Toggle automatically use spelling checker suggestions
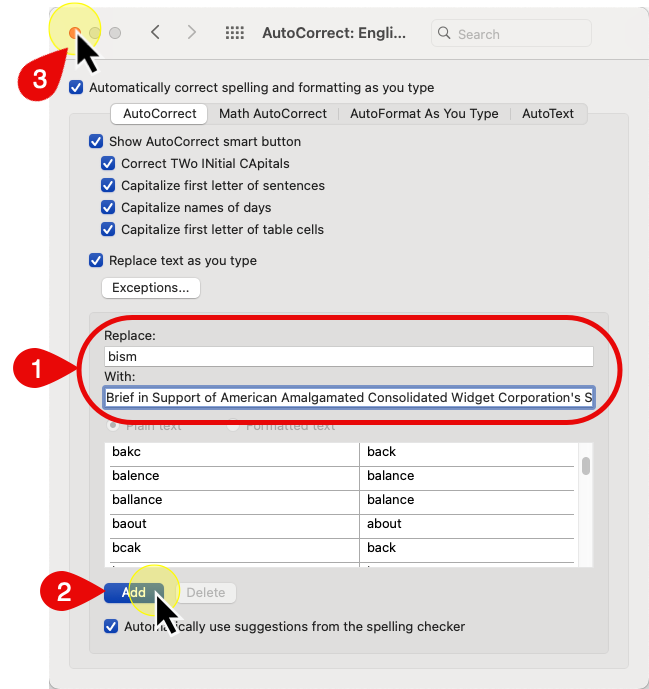Viewport: 649px width, 689px height. tap(111, 626)
